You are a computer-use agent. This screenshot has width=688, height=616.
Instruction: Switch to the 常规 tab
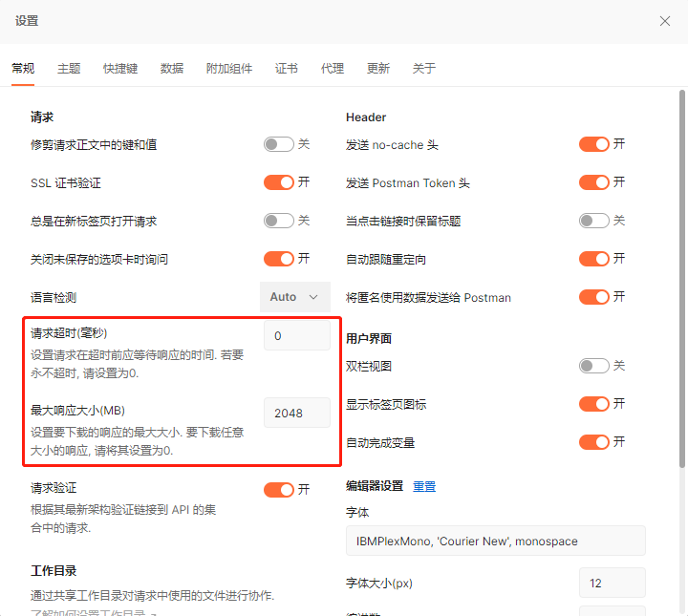coord(23,69)
